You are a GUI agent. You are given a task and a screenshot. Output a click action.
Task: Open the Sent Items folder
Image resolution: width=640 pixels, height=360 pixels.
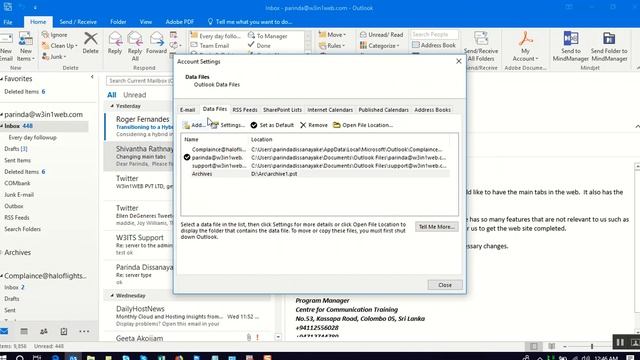18,160
